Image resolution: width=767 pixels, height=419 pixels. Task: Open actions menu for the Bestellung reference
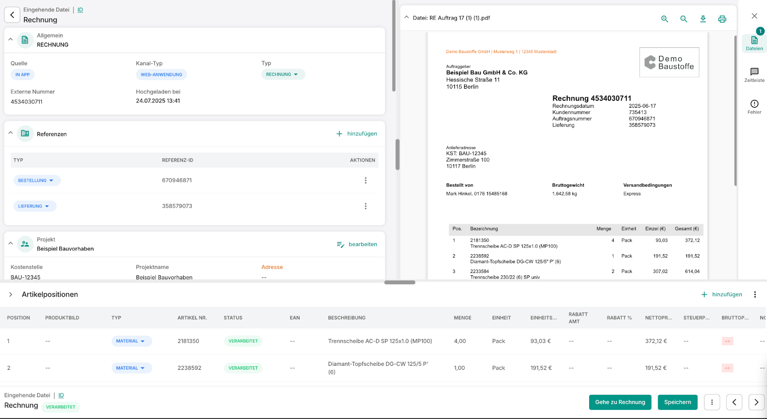click(x=365, y=181)
